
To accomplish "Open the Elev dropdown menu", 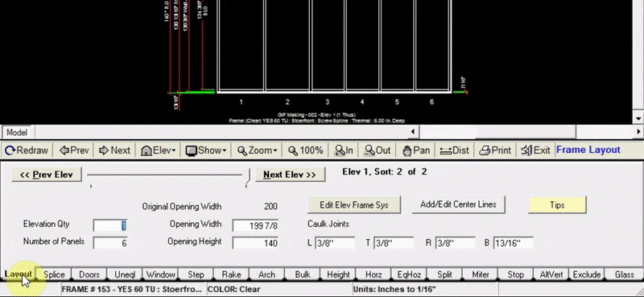I will (x=158, y=151).
